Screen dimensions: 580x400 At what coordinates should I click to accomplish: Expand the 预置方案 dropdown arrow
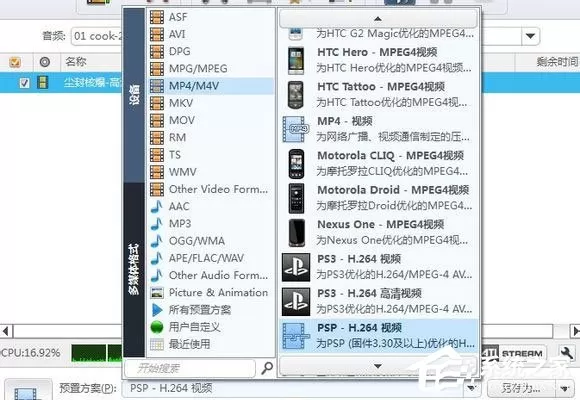[471, 388]
